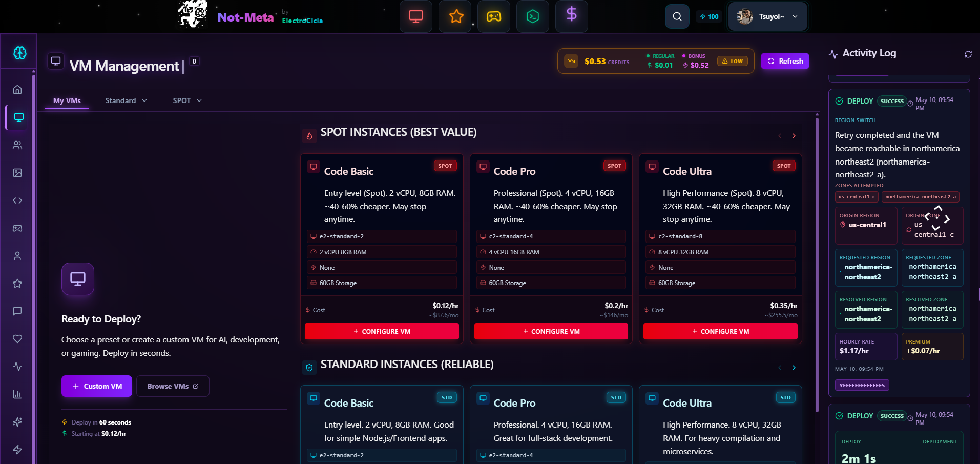Open the image gallery icon in sidebar

tap(17, 173)
